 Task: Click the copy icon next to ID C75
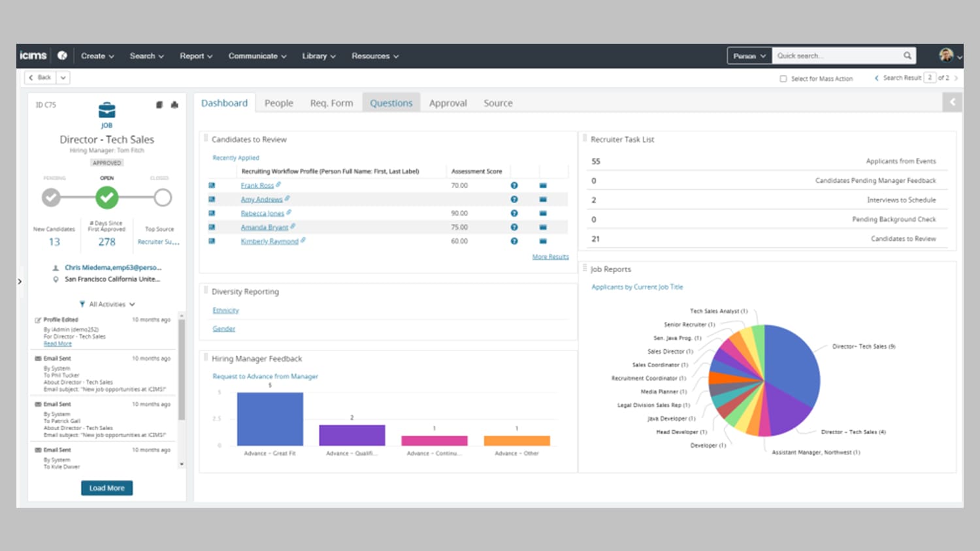tap(159, 105)
